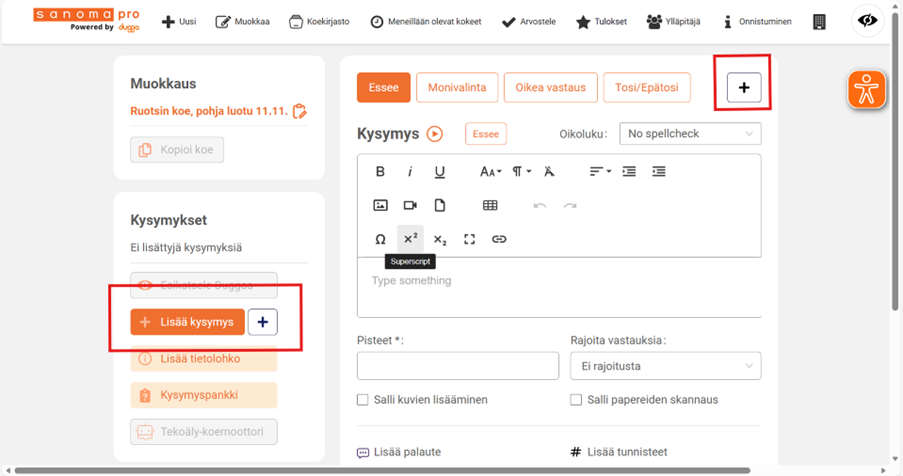Open the special characters omega icon
Image resolution: width=903 pixels, height=476 pixels.
tap(380, 240)
